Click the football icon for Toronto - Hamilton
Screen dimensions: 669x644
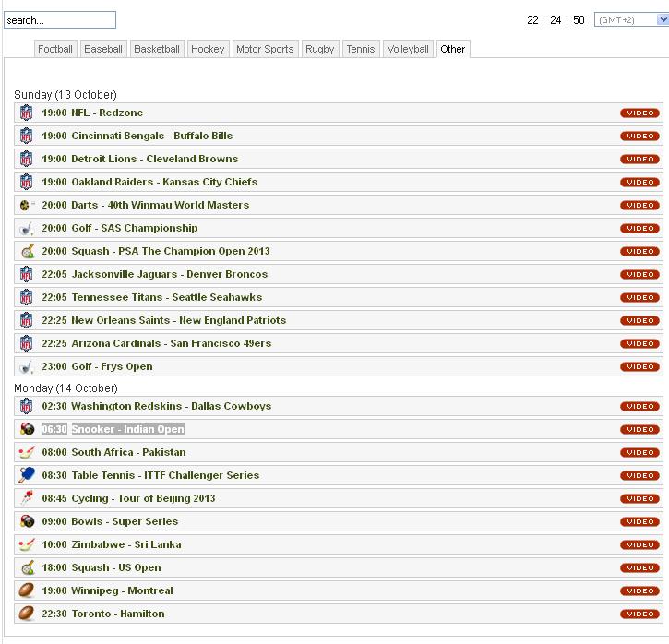(27, 614)
